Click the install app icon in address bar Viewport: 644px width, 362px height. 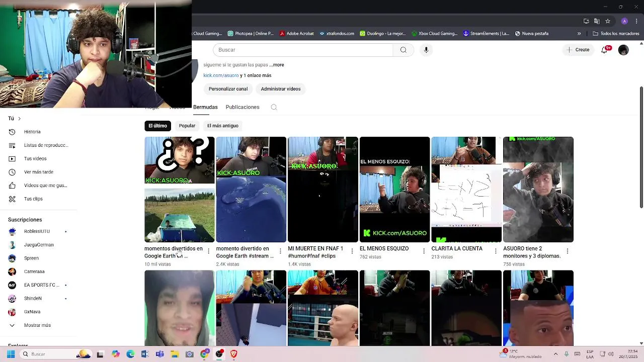[586, 21]
